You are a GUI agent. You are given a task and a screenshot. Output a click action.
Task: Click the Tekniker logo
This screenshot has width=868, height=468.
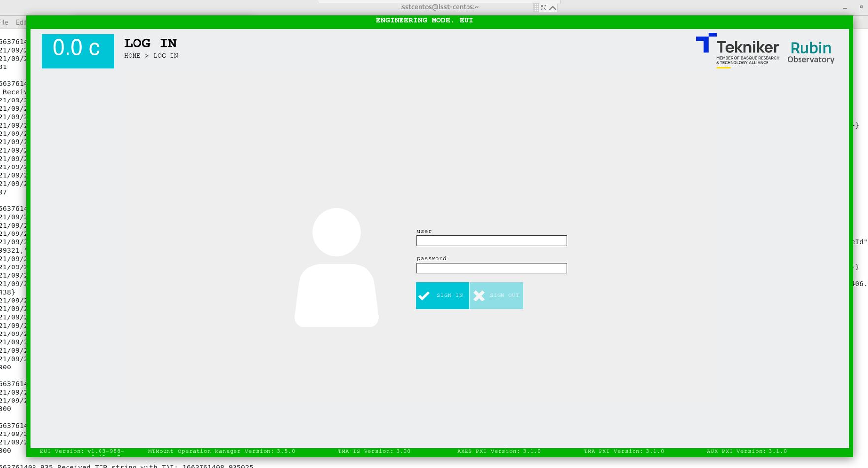pyautogui.click(x=737, y=50)
